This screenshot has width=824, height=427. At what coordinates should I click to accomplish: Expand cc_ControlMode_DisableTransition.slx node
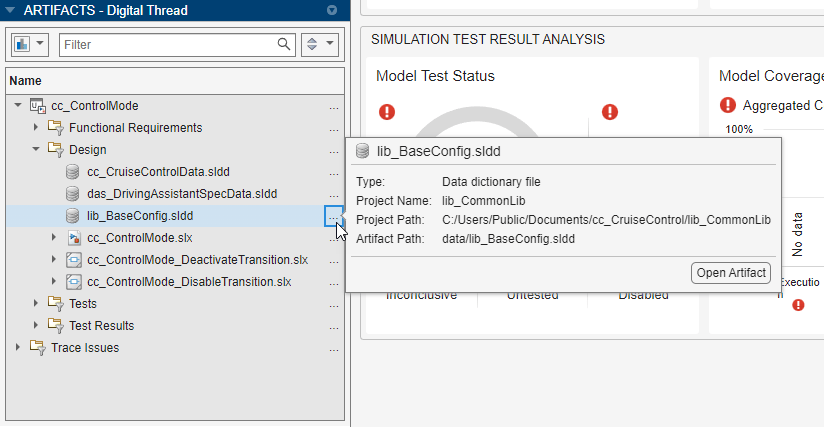click(53, 282)
